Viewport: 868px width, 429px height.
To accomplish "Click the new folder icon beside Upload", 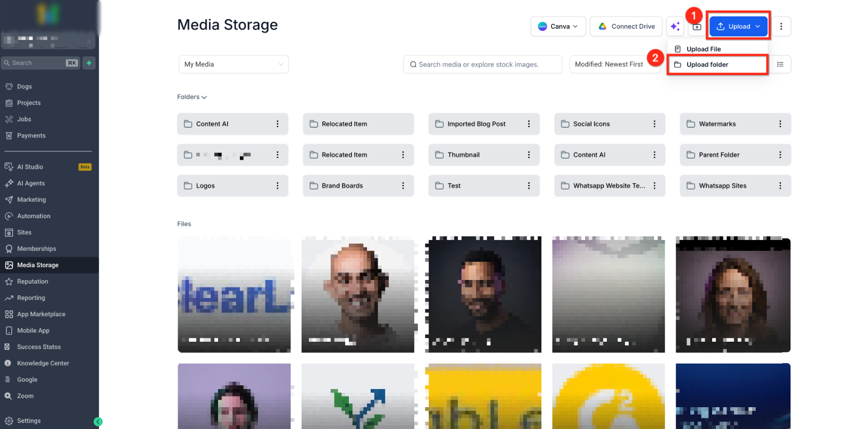I will 697,27.
